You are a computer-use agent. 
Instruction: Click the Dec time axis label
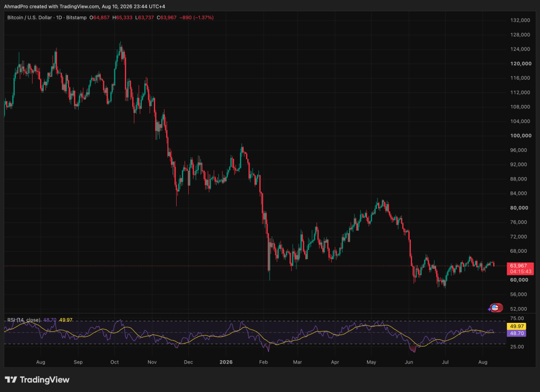(x=188, y=362)
